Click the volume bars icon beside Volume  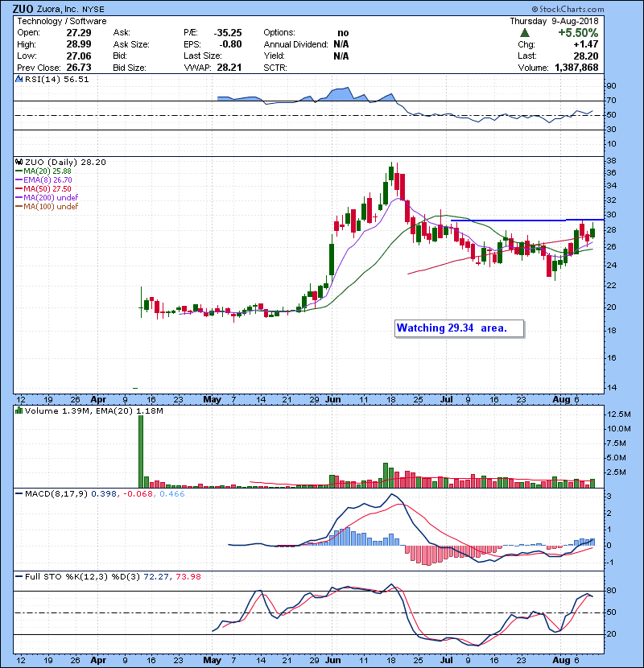[x=19, y=410]
